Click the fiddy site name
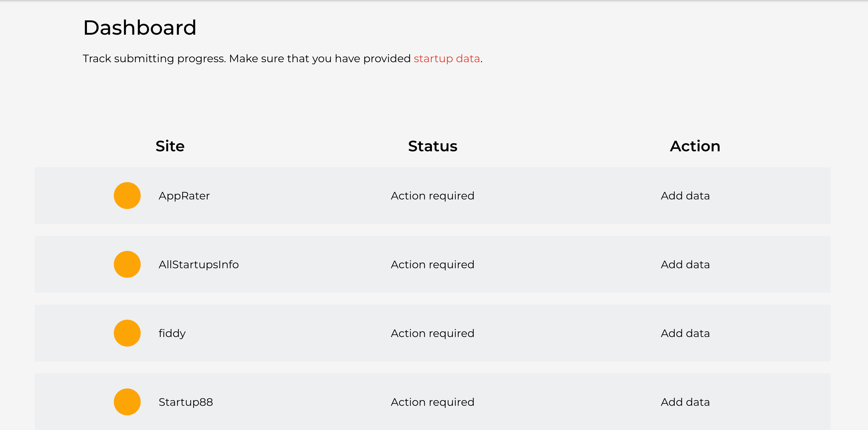Viewport: 868px width, 430px height. (172, 333)
